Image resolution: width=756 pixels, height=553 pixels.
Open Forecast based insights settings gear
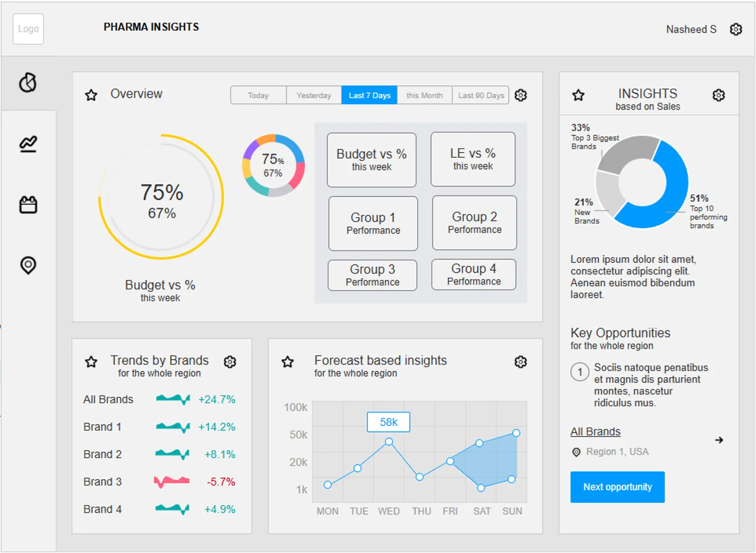point(521,362)
